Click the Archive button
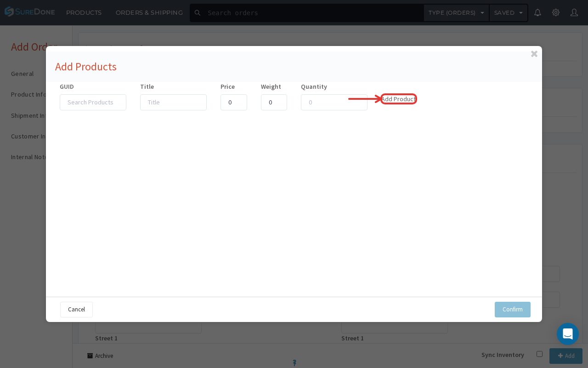The image size is (588, 368). (100, 356)
